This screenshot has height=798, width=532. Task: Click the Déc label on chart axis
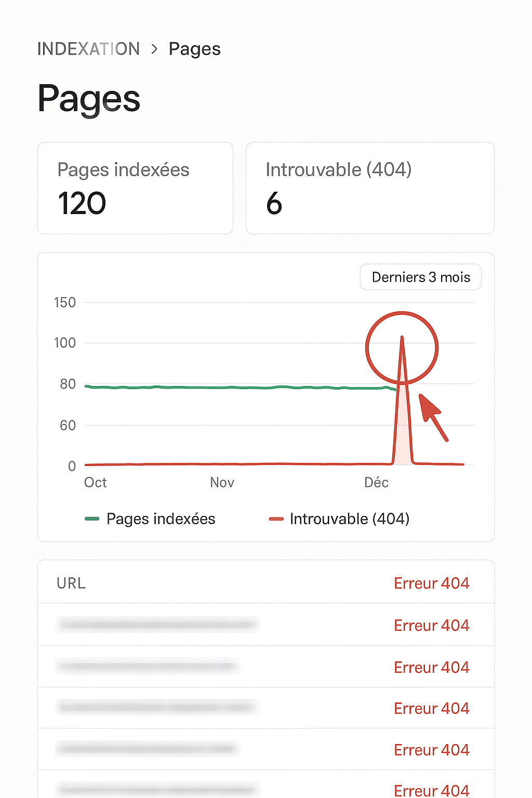(x=376, y=483)
